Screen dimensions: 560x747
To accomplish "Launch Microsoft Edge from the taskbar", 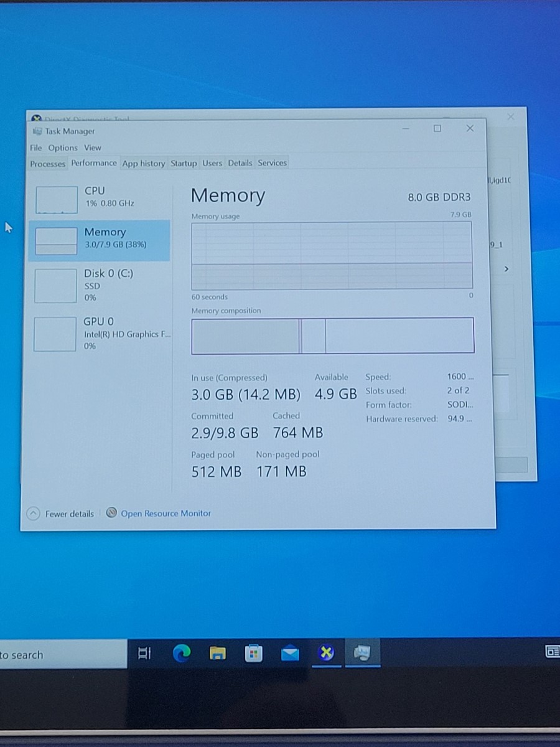I will pyautogui.click(x=181, y=653).
